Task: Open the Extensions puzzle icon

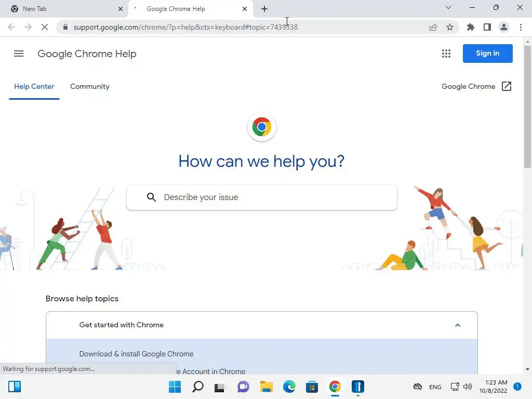Action: [x=471, y=27]
